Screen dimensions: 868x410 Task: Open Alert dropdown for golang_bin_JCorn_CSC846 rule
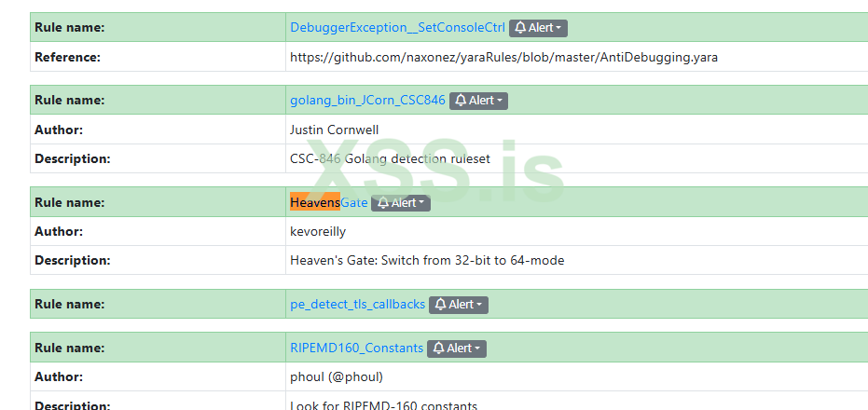click(x=478, y=100)
